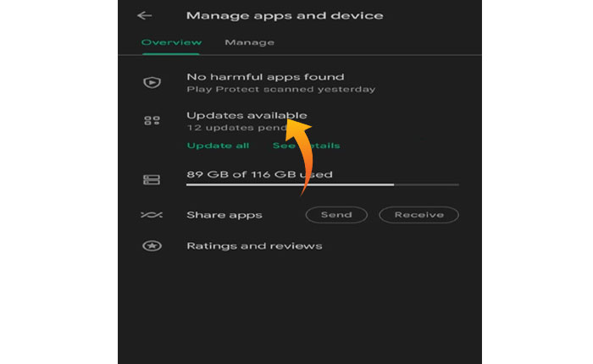Open "Ratings and reviews"

pos(254,246)
